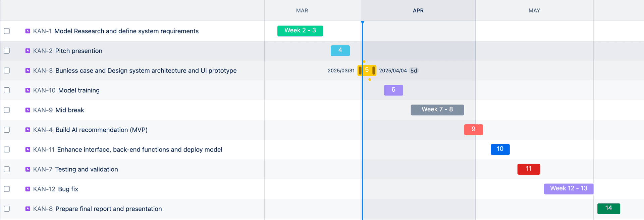Select the checkbox for KAN-11
The height and width of the screenshot is (220, 644).
point(7,149)
